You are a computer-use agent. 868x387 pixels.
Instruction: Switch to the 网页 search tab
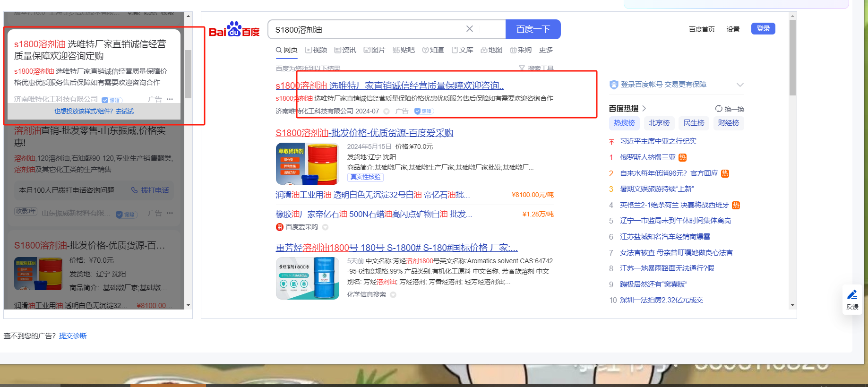[287, 50]
